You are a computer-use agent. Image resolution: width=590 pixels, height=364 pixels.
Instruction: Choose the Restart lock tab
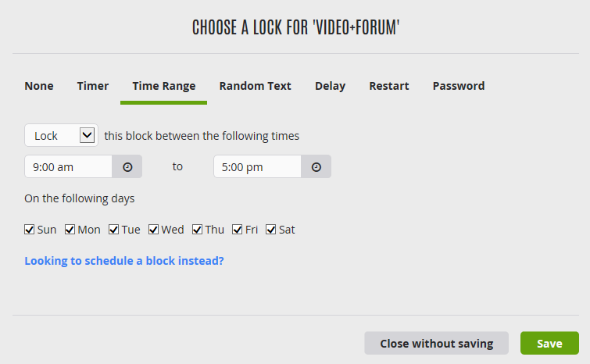389,86
